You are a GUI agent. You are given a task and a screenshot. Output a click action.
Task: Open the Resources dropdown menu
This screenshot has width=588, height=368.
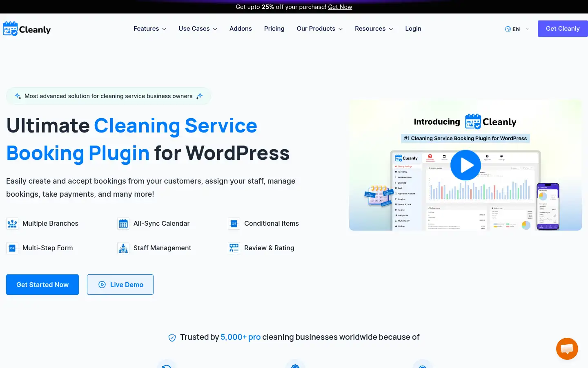click(x=374, y=29)
